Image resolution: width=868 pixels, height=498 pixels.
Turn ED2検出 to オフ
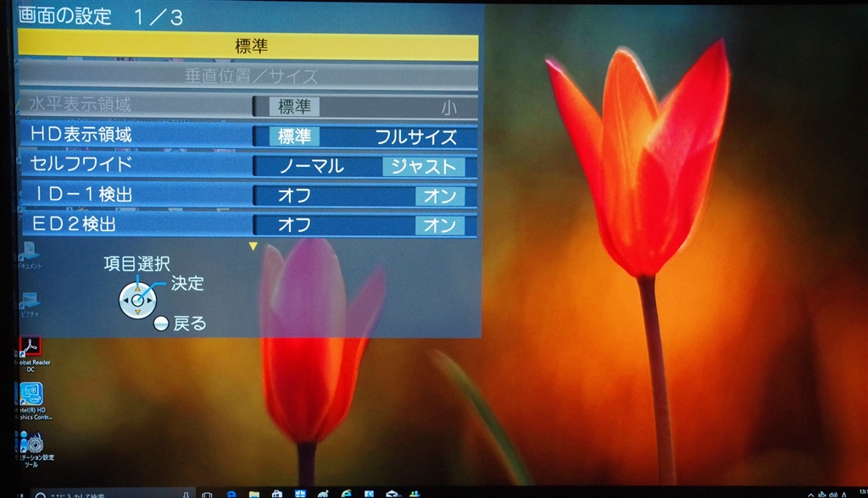tap(294, 224)
